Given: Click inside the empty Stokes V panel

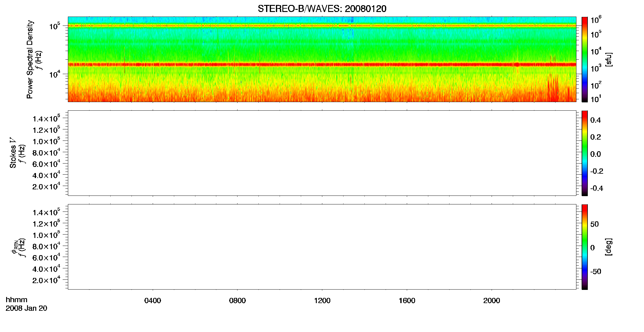Looking at the screenshot, I should pyautogui.click(x=322, y=153).
